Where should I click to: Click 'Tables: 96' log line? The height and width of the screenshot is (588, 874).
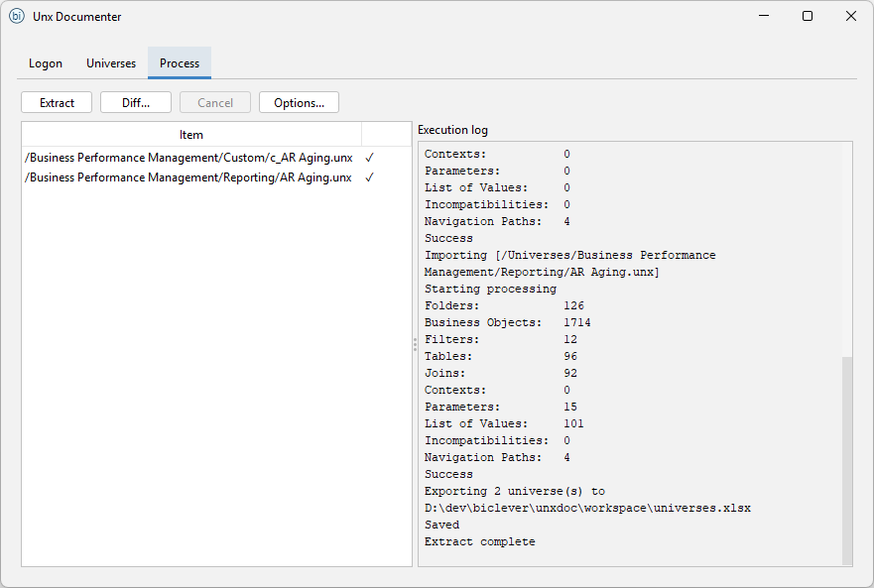(501, 356)
